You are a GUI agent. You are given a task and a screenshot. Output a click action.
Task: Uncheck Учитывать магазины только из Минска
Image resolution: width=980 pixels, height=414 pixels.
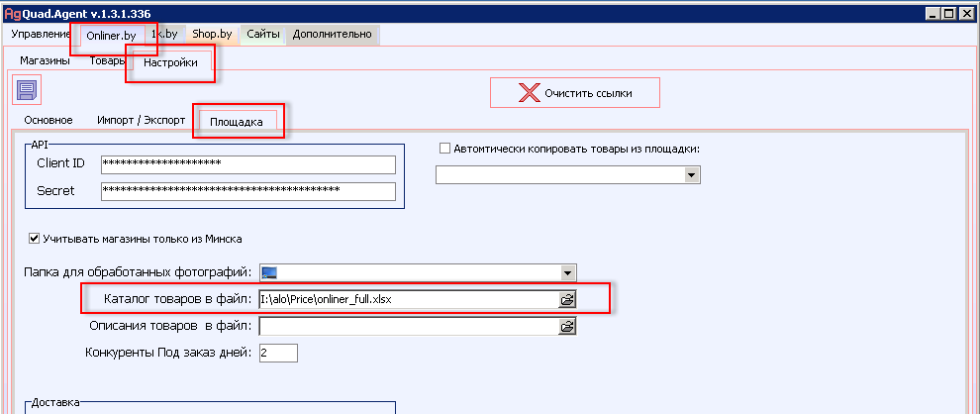point(35,239)
